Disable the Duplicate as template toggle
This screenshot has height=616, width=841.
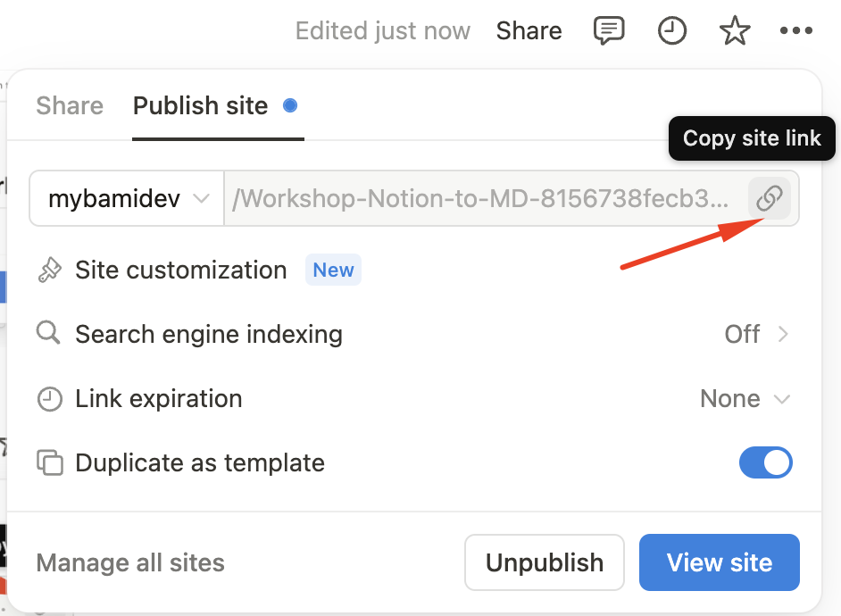[765, 462]
